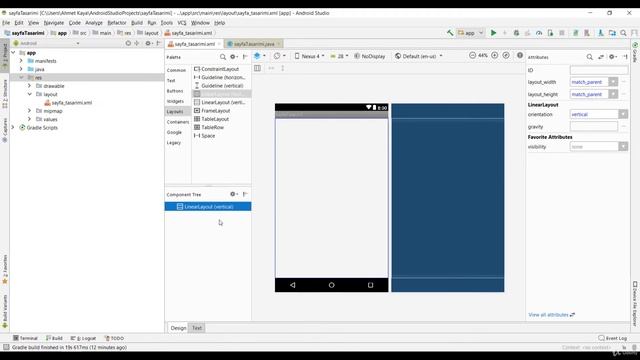This screenshot has height=360, width=640.
Task: Open Default (en-us) locale dropdown
Action: 419,56
